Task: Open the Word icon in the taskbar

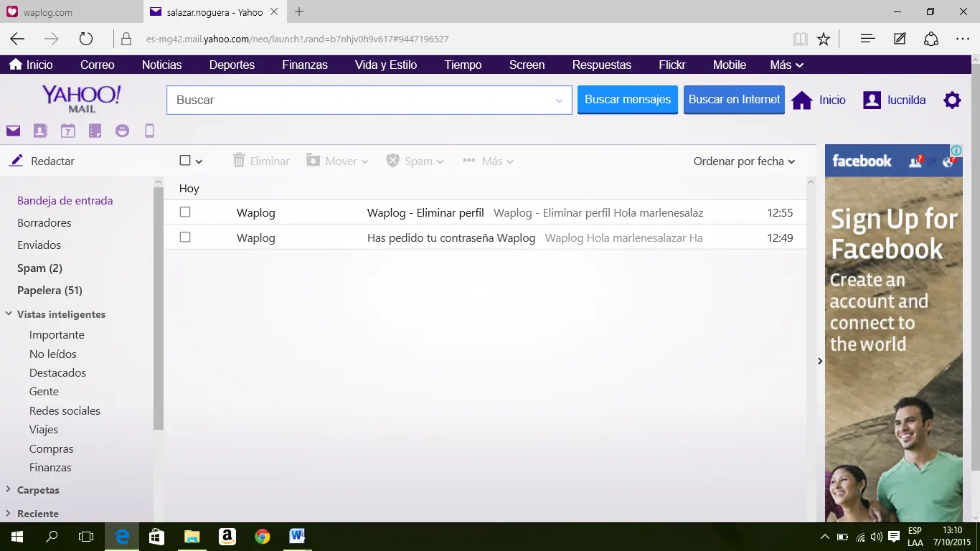Action: 297,536
